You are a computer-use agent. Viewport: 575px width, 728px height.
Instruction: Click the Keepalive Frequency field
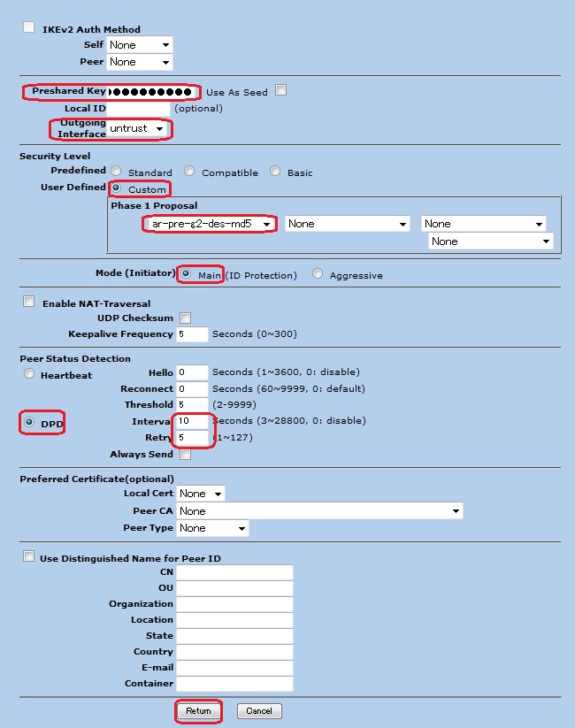pyautogui.click(x=192, y=334)
